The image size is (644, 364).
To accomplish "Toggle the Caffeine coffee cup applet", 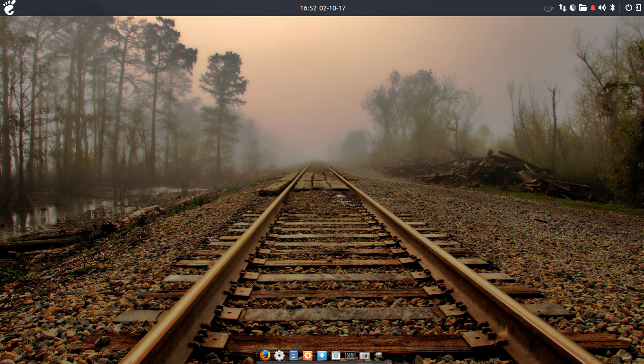I will click(x=548, y=8).
